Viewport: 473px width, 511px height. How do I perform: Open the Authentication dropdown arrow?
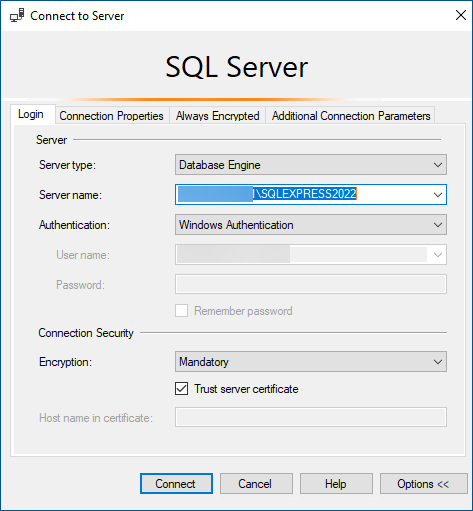pos(438,225)
